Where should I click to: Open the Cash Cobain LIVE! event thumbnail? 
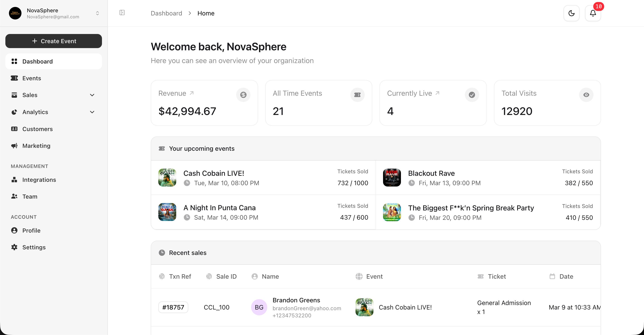click(167, 178)
